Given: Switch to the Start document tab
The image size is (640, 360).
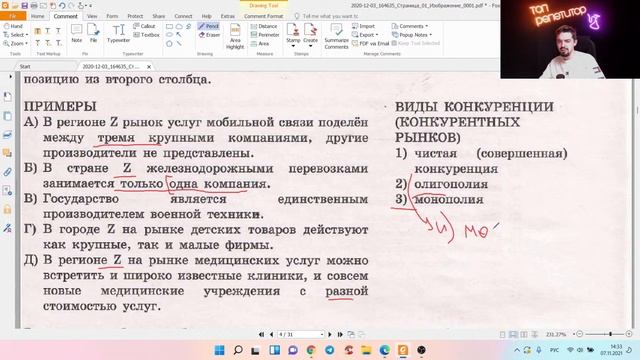Looking at the screenshot, I should (25, 66).
